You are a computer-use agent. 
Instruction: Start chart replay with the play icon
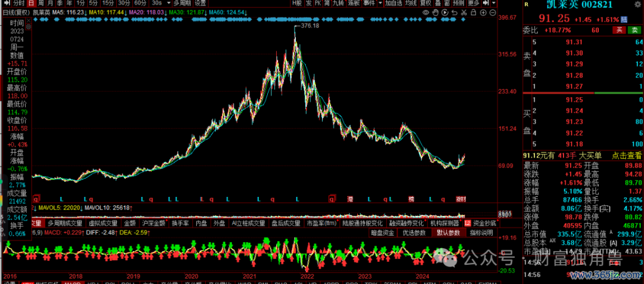[445, 13]
